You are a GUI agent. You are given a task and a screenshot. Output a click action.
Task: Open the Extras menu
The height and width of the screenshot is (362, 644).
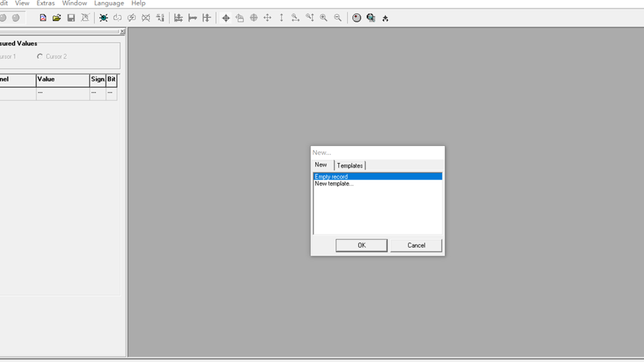(46, 3)
